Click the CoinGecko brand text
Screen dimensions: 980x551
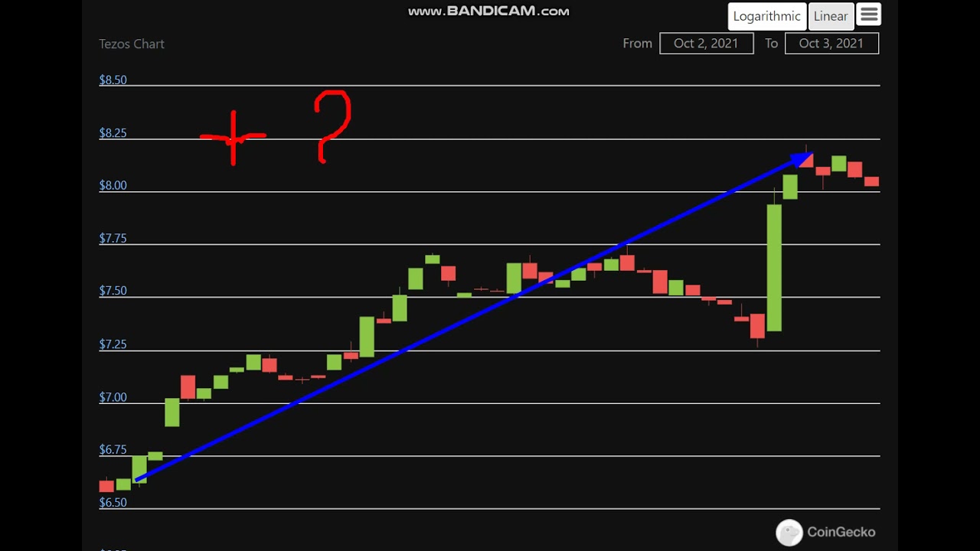click(841, 533)
